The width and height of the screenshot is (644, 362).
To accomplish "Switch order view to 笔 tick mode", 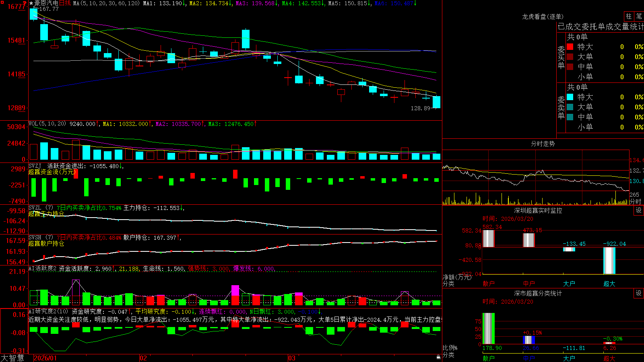I will 639,16.
